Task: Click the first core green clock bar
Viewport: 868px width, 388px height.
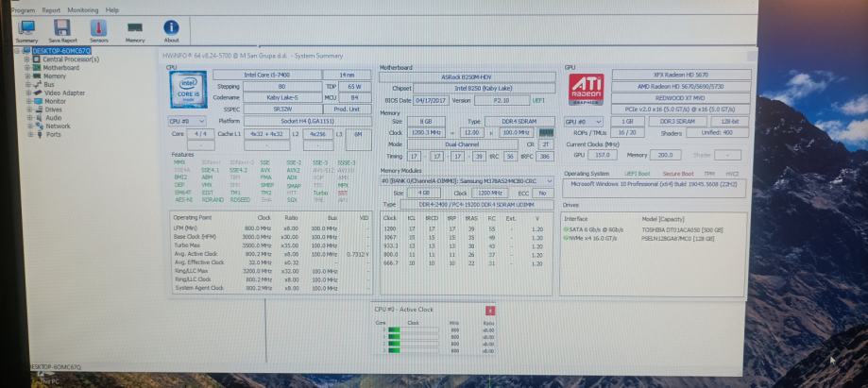Action: coord(394,329)
